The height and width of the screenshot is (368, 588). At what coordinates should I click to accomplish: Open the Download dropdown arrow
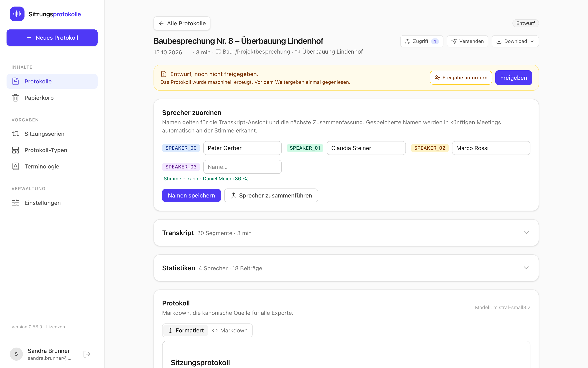[532, 41]
